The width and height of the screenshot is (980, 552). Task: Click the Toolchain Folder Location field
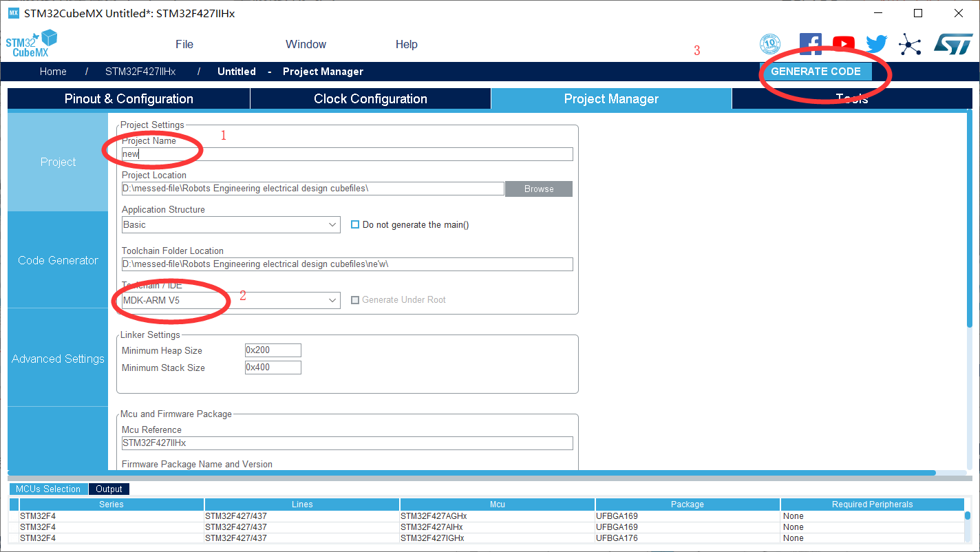(347, 264)
